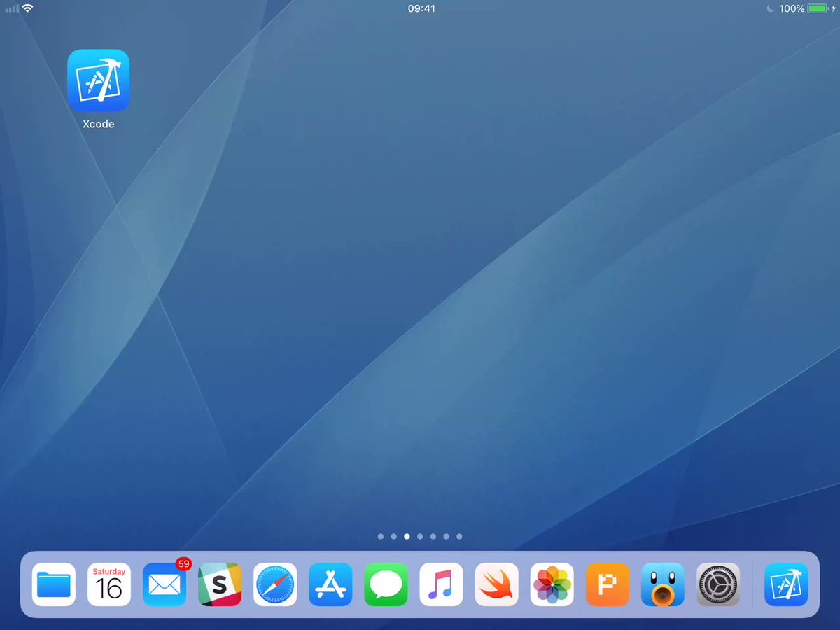Jump to last home screen page dot
The image size is (840, 630).
click(459, 536)
